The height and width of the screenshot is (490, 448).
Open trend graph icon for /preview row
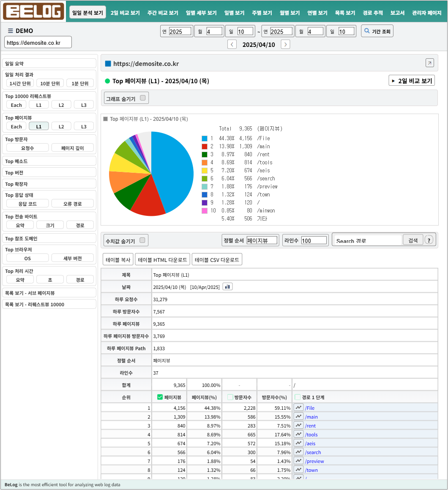[298, 460]
